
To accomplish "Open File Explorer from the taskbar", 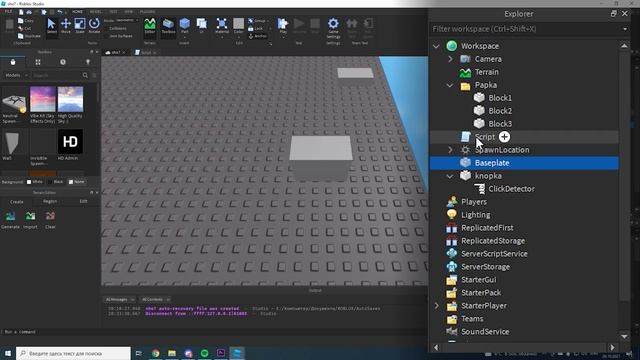I will (172, 353).
